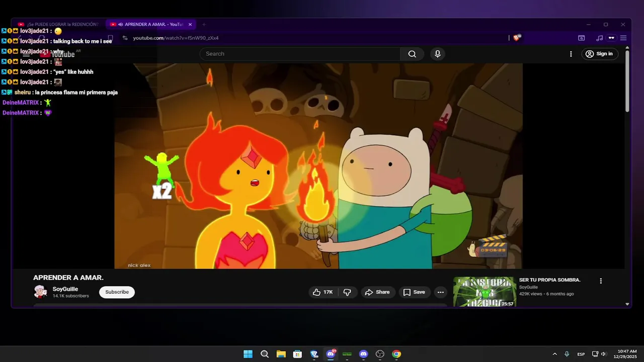Open Discord with 9+ notifications badge
644x362 pixels.
(x=331, y=354)
